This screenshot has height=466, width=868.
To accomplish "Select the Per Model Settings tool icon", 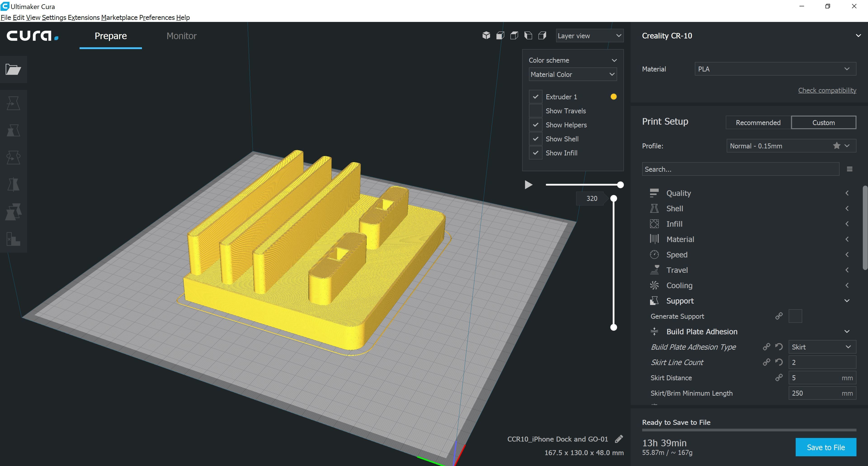I will coord(13,212).
